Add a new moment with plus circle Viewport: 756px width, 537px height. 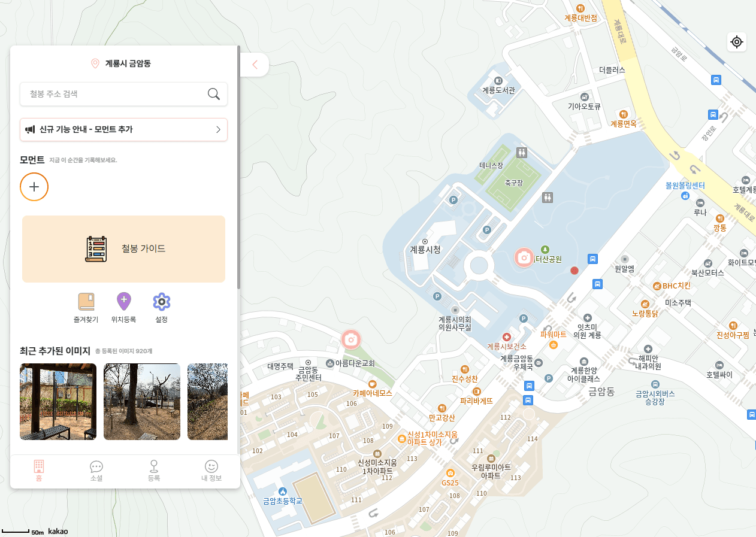pos(34,187)
